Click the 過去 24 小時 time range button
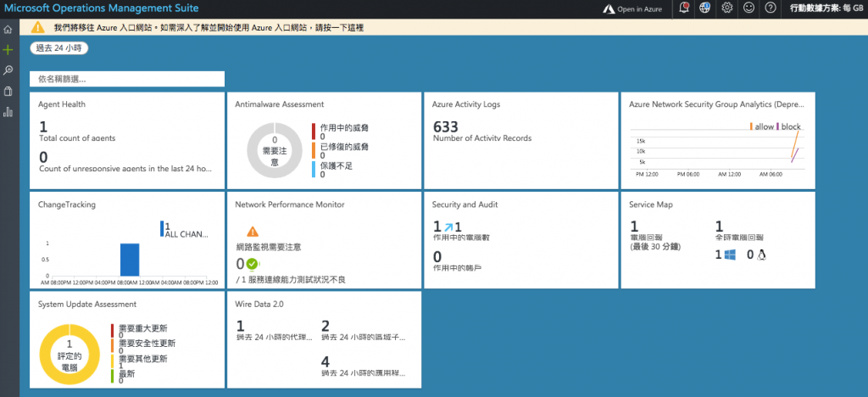The height and width of the screenshot is (397, 868). pyautogui.click(x=59, y=48)
